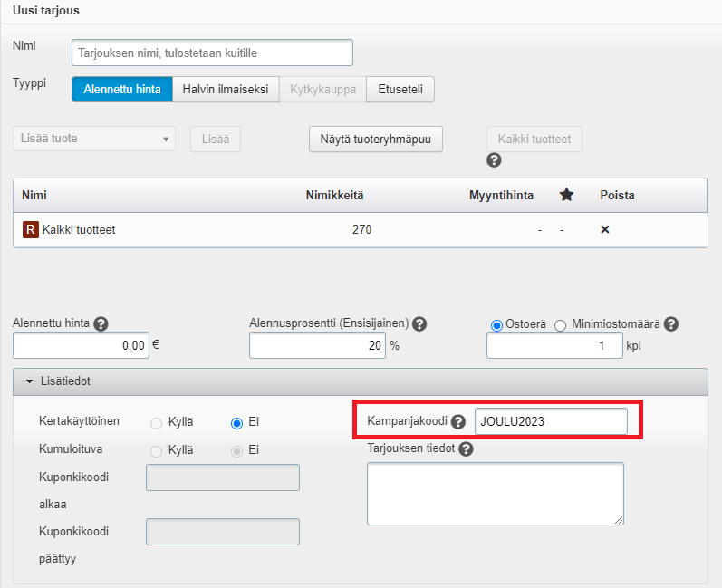
Task: Select the Ostoerä radio button
Action: point(496,325)
